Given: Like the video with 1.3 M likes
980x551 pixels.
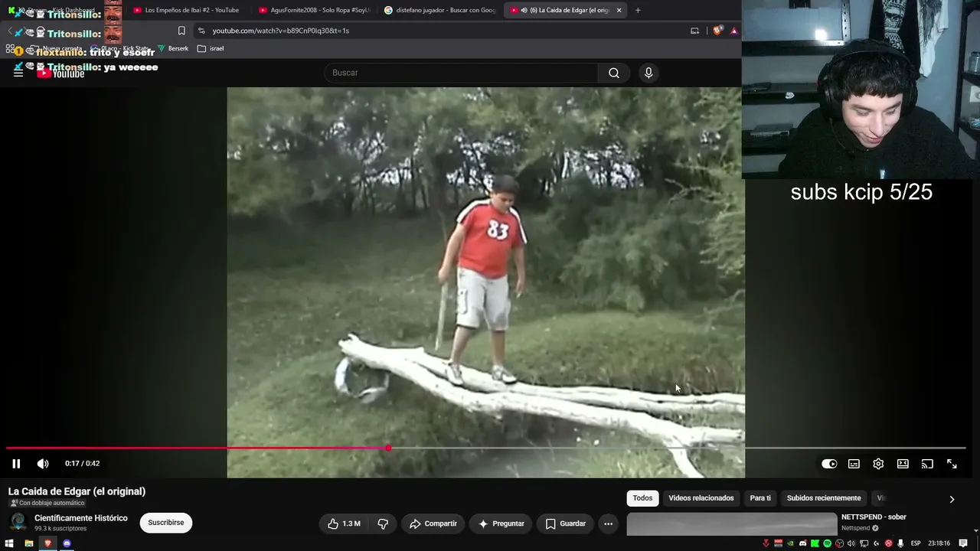Looking at the screenshot, I should pyautogui.click(x=344, y=523).
